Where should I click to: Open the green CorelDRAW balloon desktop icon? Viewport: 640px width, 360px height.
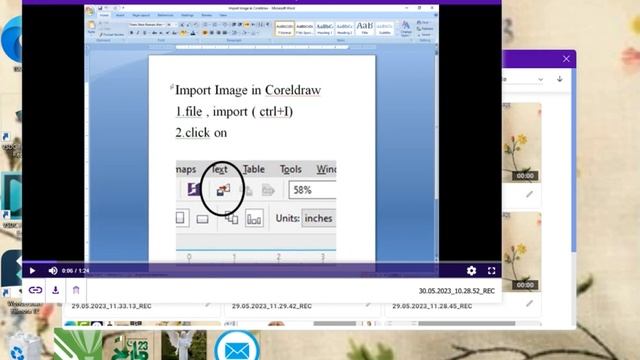coord(78,345)
